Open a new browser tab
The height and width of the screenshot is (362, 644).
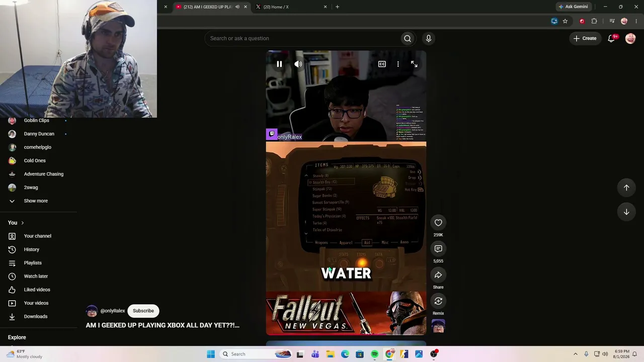pos(337,7)
